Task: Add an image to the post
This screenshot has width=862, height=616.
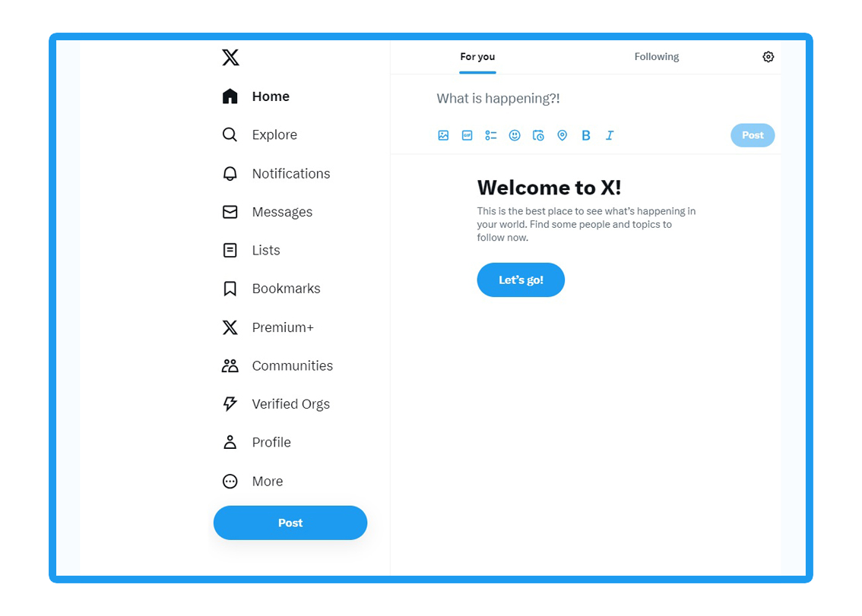Action: (x=443, y=135)
